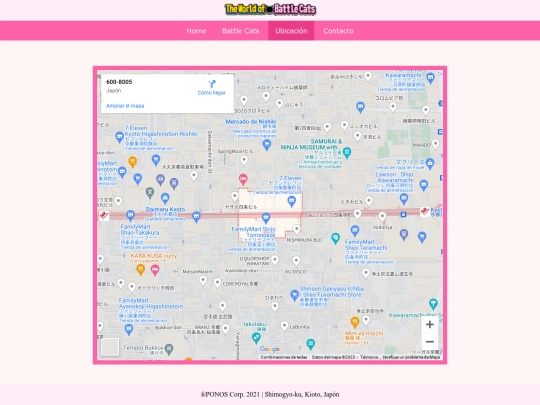
Task: Click the 600-8005 address title
Action: (x=119, y=82)
